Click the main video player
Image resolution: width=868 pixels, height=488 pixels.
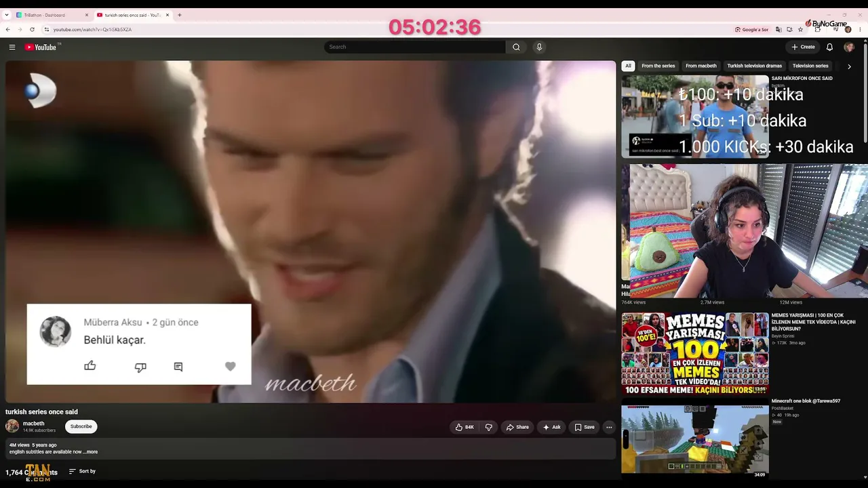click(x=311, y=232)
